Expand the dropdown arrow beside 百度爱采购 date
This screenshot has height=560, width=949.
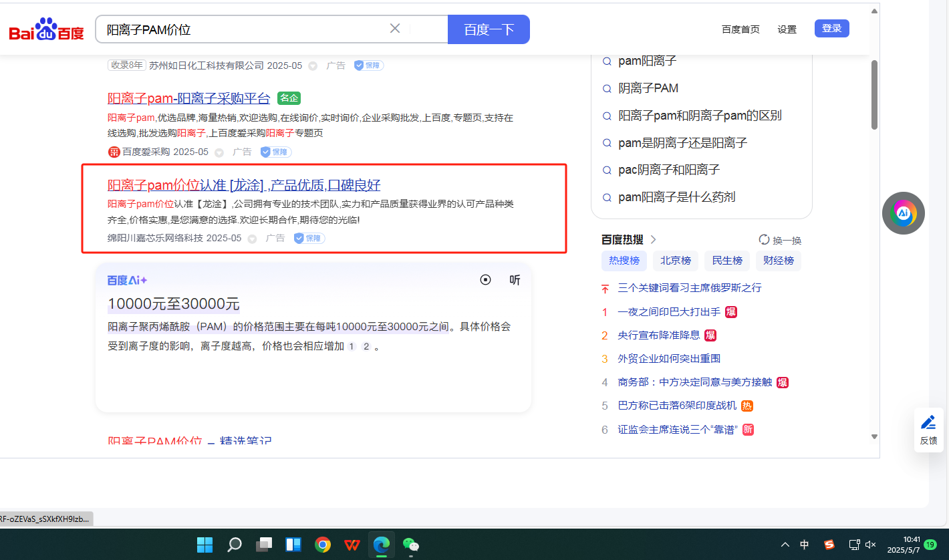(219, 152)
